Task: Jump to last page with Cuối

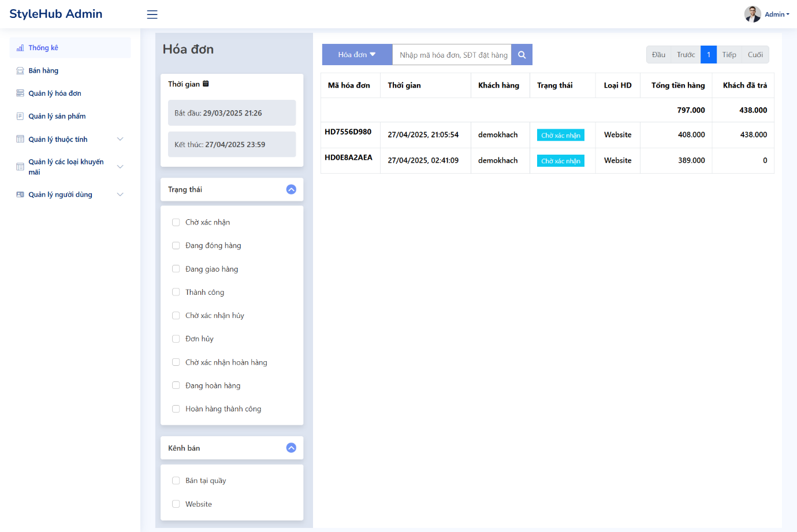Action: 755,55
